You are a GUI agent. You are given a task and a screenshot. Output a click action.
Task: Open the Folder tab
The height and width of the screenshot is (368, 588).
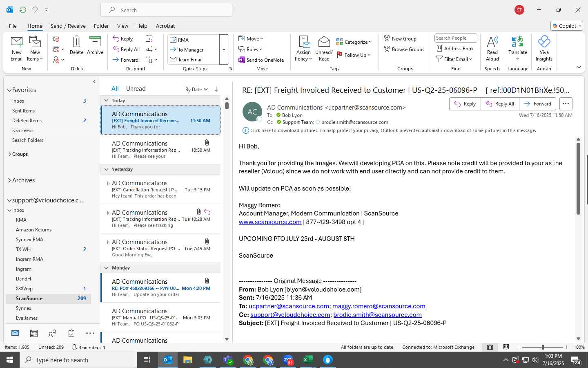(x=101, y=26)
